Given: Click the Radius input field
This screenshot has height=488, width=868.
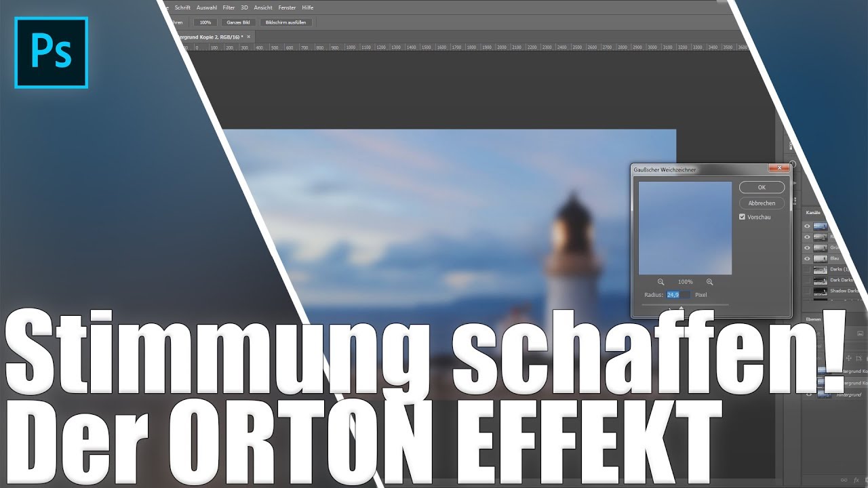Looking at the screenshot, I should 678,295.
